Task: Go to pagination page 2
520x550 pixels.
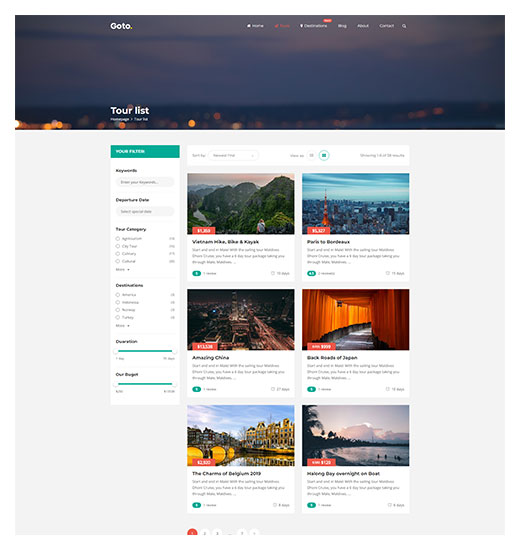Action: click(x=205, y=533)
